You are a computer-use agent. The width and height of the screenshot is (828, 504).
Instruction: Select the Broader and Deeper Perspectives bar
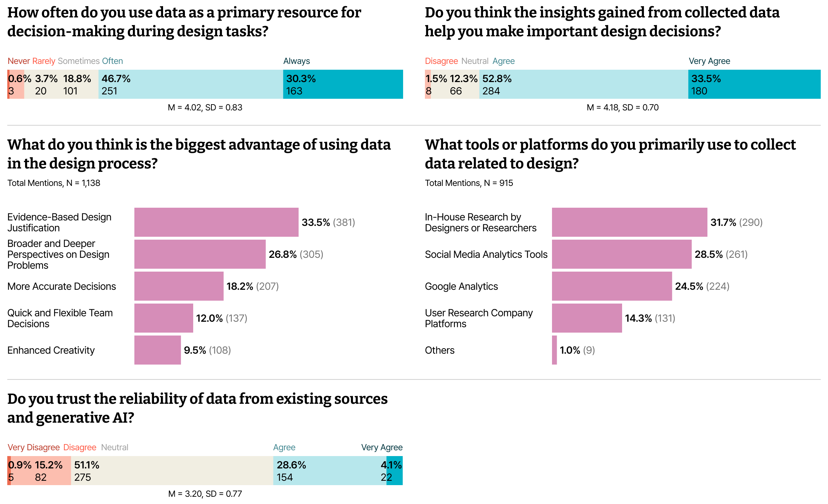pos(200,254)
